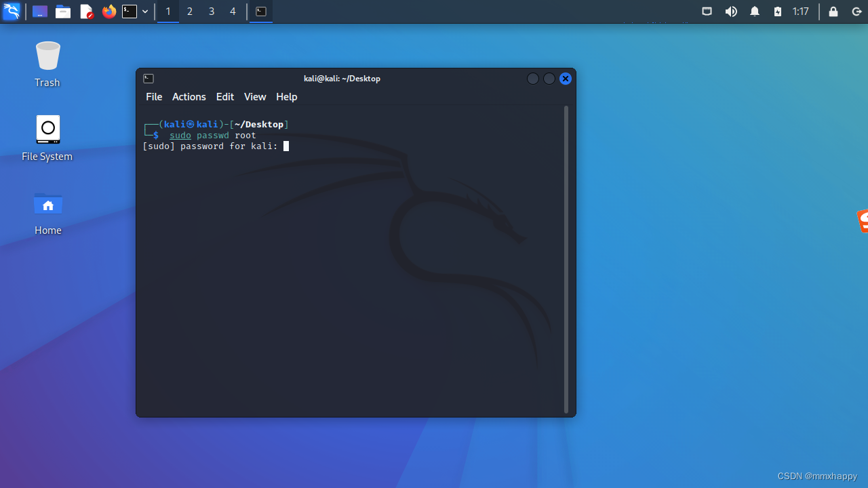Open terminal emulator from panel
This screenshot has height=488, width=868.
(130, 12)
